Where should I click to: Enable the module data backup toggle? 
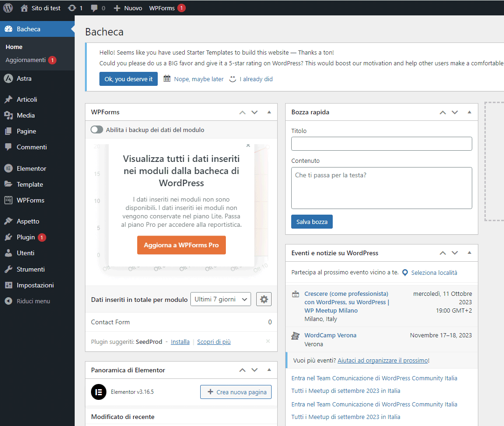pyautogui.click(x=97, y=130)
